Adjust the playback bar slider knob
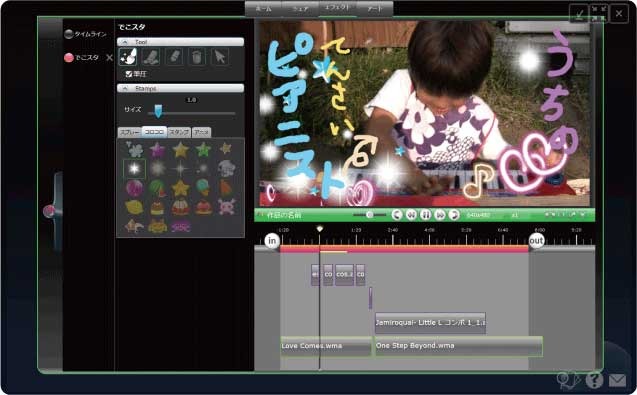 (370, 215)
